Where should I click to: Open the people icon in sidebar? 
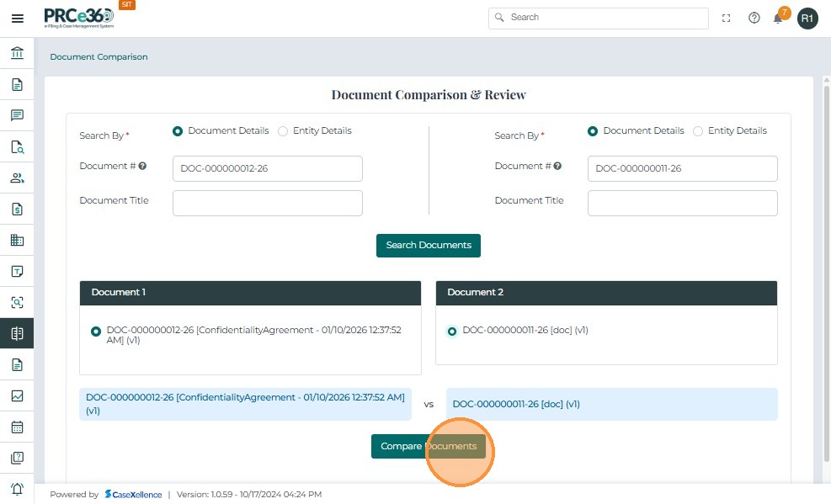pos(17,178)
